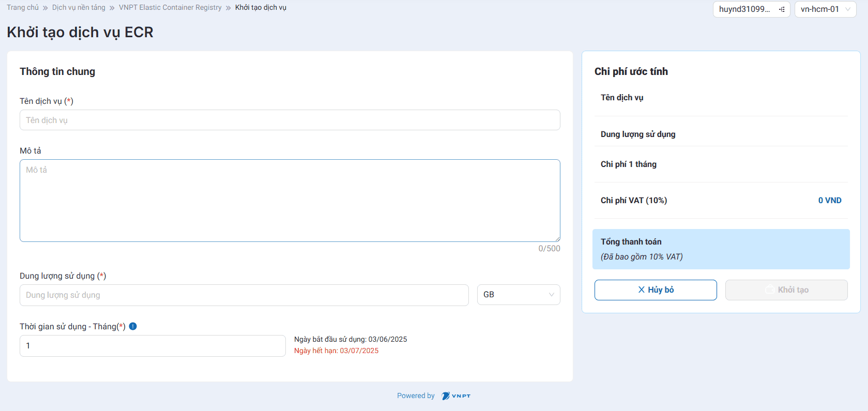The image size is (868, 411).
Task: Click the Khởi tạo create button
Action: click(786, 290)
